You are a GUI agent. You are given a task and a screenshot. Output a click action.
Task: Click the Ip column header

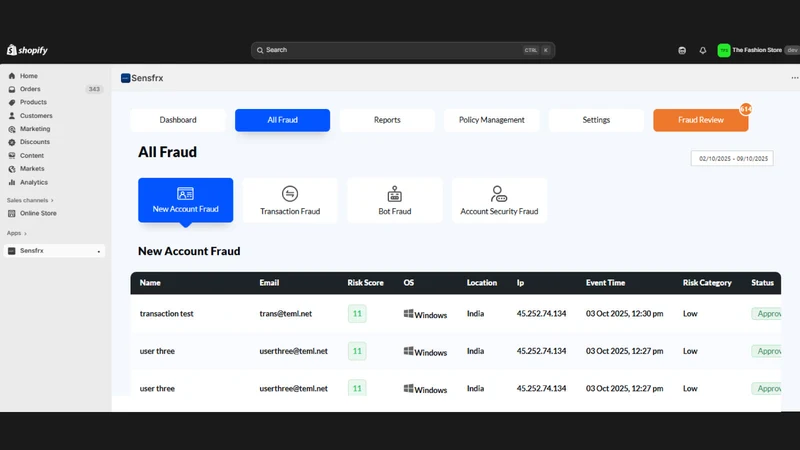tap(520, 283)
